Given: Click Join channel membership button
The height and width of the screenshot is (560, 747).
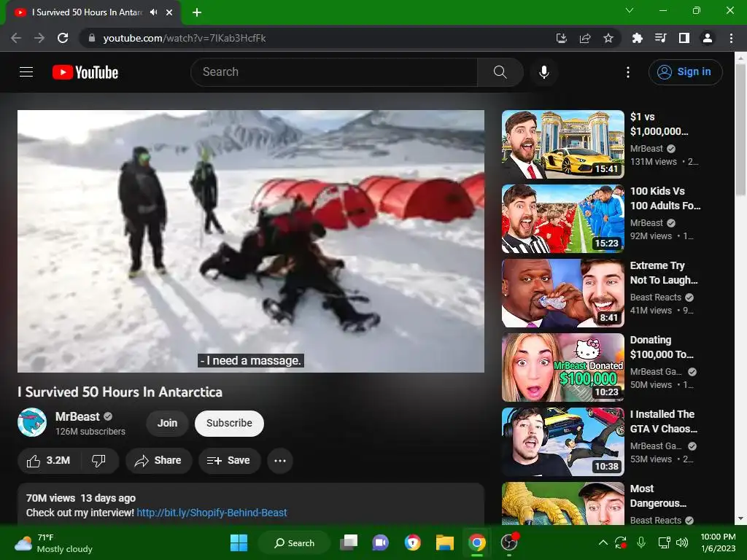Looking at the screenshot, I should click(167, 424).
